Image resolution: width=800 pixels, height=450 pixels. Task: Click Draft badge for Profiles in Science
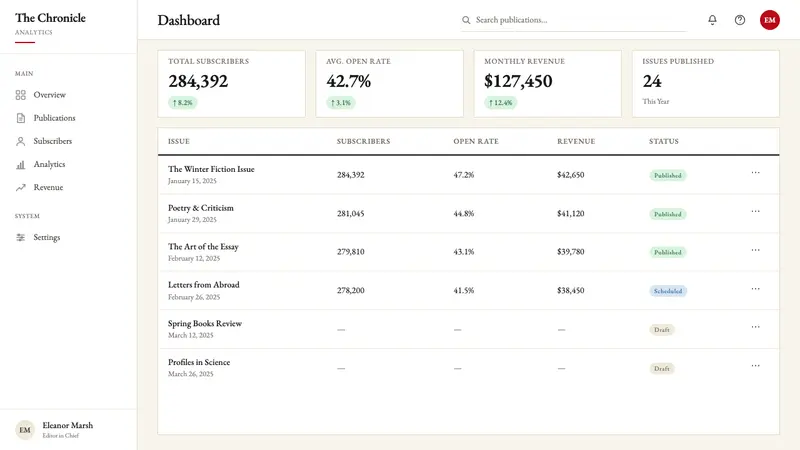(662, 369)
